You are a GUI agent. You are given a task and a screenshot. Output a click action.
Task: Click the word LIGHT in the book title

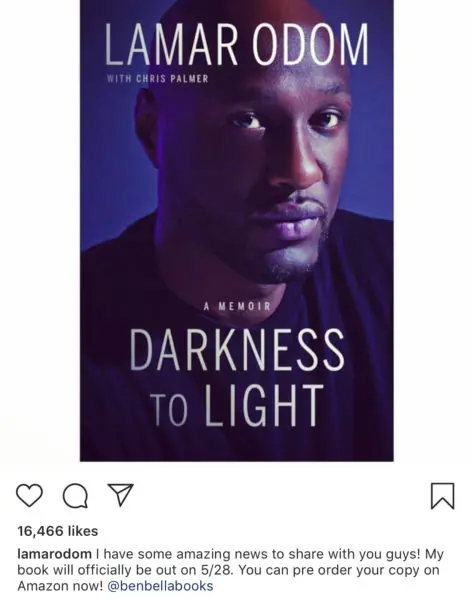tap(263, 406)
